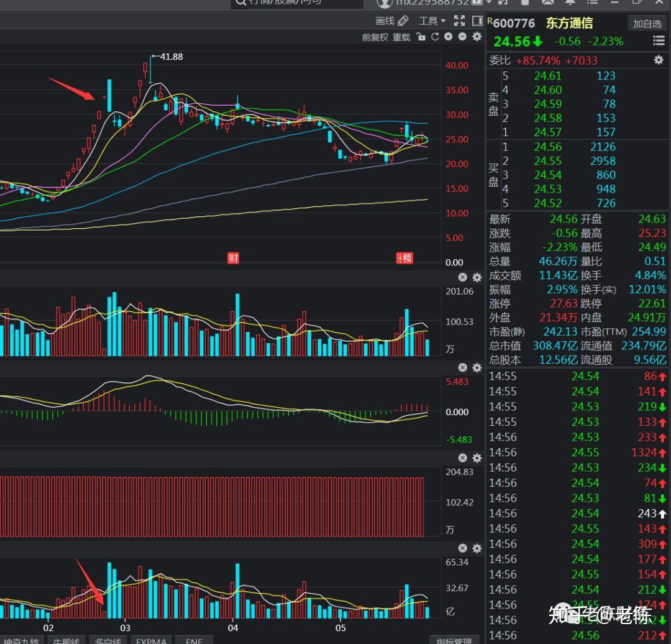The height and width of the screenshot is (644, 671).
Task: Click the 重载 reload button
Action: (x=401, y=37)
